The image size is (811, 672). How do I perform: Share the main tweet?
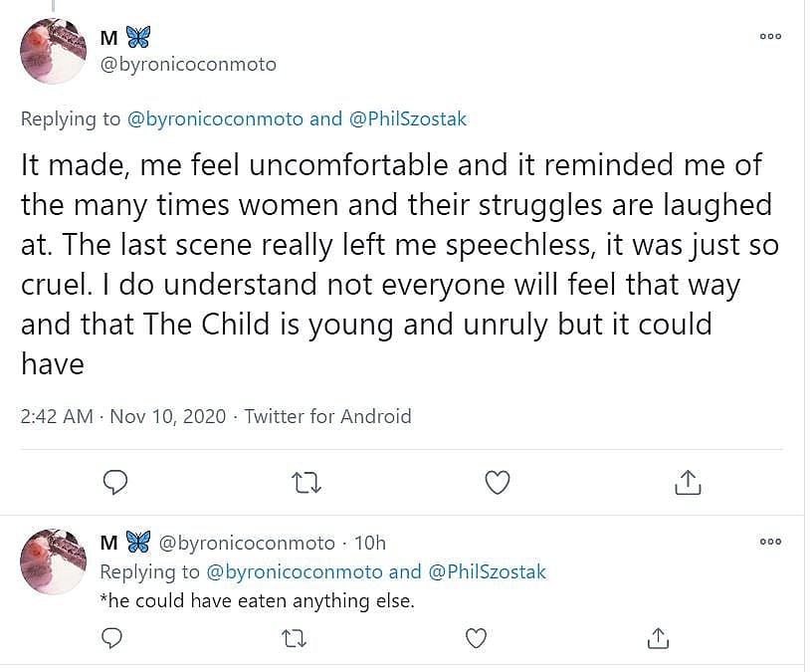(688, 483)
